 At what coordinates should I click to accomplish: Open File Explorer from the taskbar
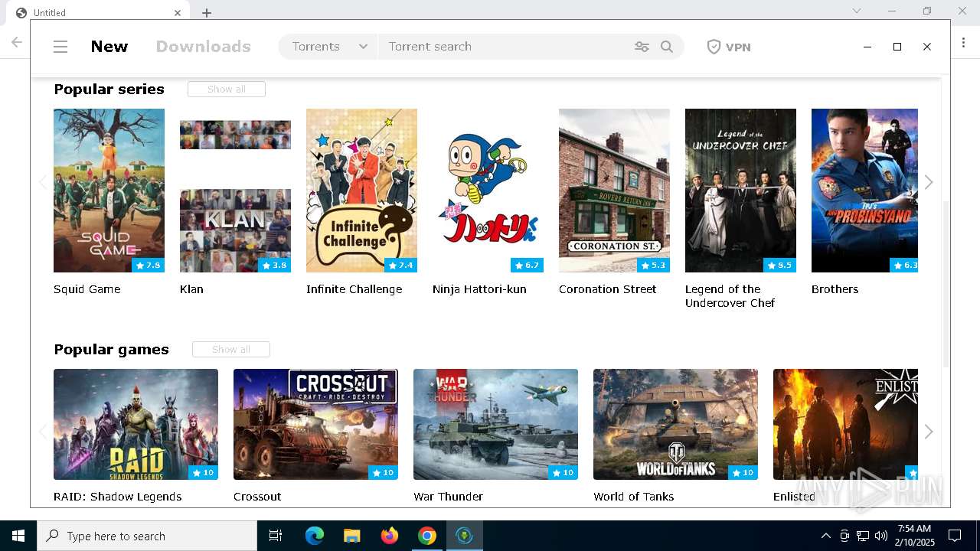[x=351, y=536]
